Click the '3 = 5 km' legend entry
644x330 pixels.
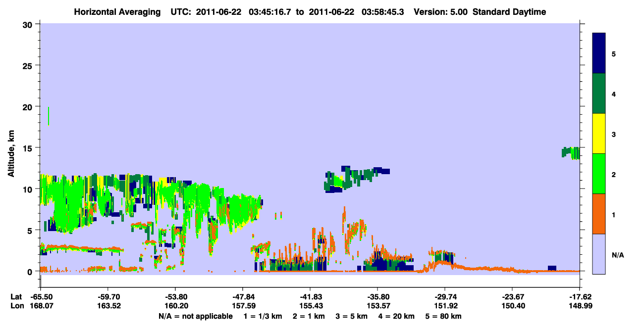351,316
